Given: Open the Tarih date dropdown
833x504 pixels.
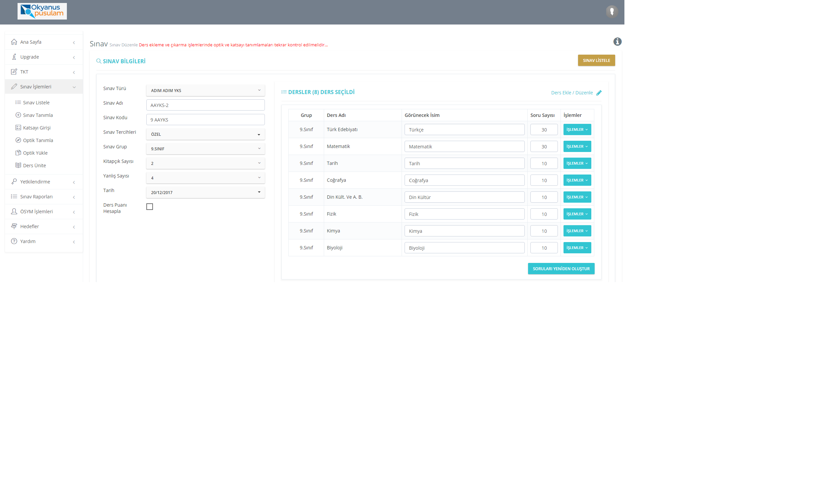Looking at the screenshot, I should [205, 192].
